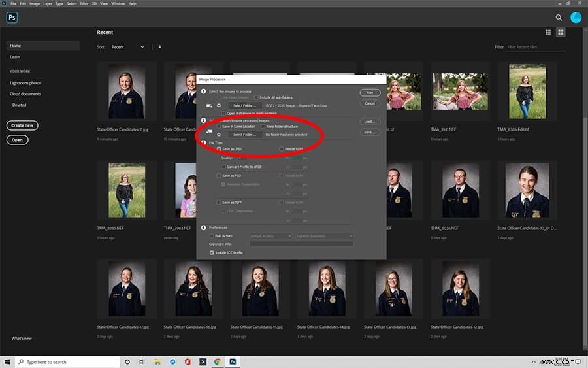The image size is (588, 368).
Task: Enable Include All sub-folders checkbox
Action: pos(257,97)
